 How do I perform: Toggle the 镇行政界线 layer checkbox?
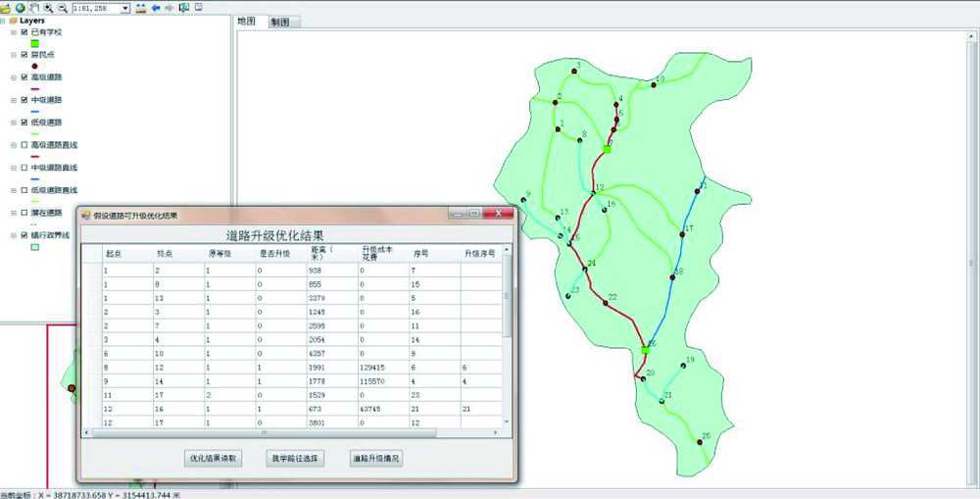coord(24,235)
